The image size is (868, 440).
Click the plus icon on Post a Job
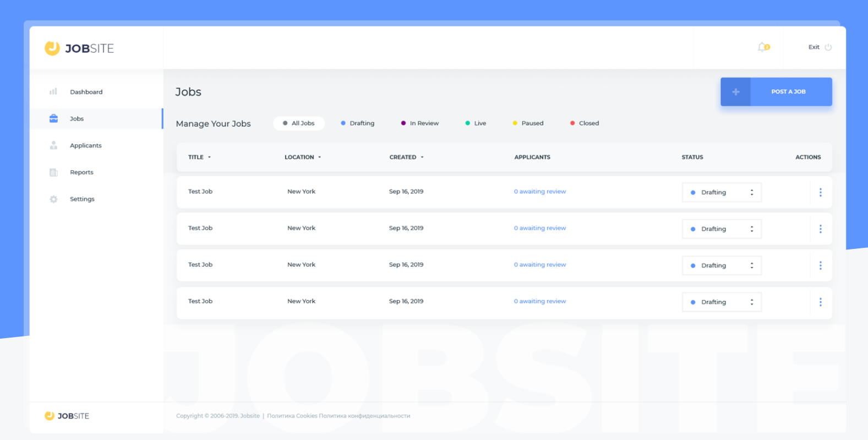click(736, 92)
